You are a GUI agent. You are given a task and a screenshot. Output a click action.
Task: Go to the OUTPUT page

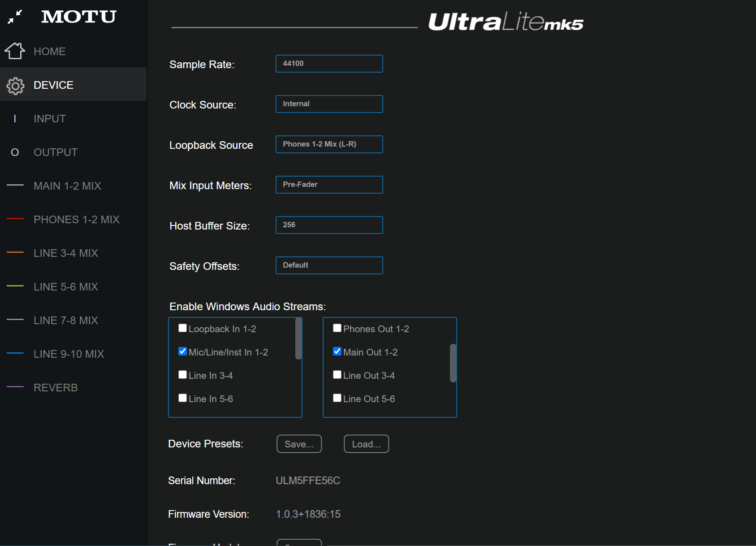pos(73,152)
